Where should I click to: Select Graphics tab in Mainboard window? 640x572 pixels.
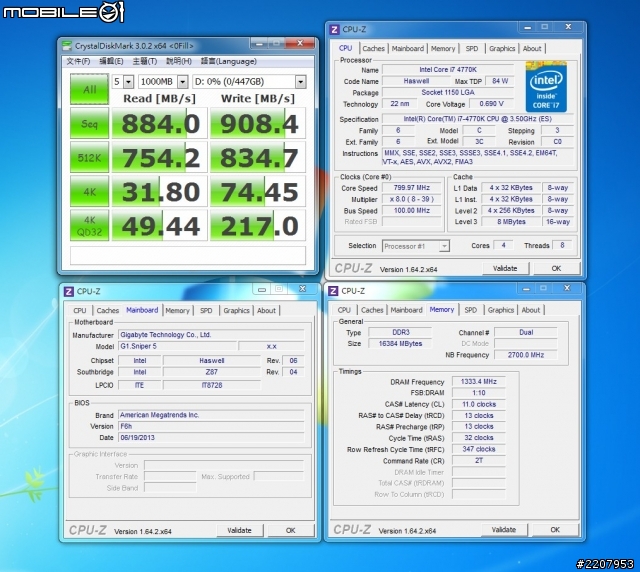(236, 311)
